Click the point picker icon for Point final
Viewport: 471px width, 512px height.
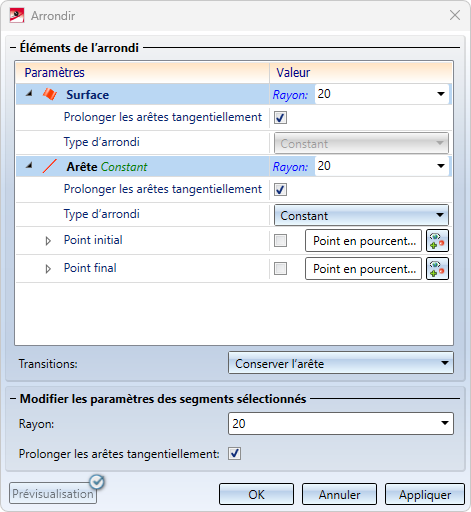(x=437, y=269)
